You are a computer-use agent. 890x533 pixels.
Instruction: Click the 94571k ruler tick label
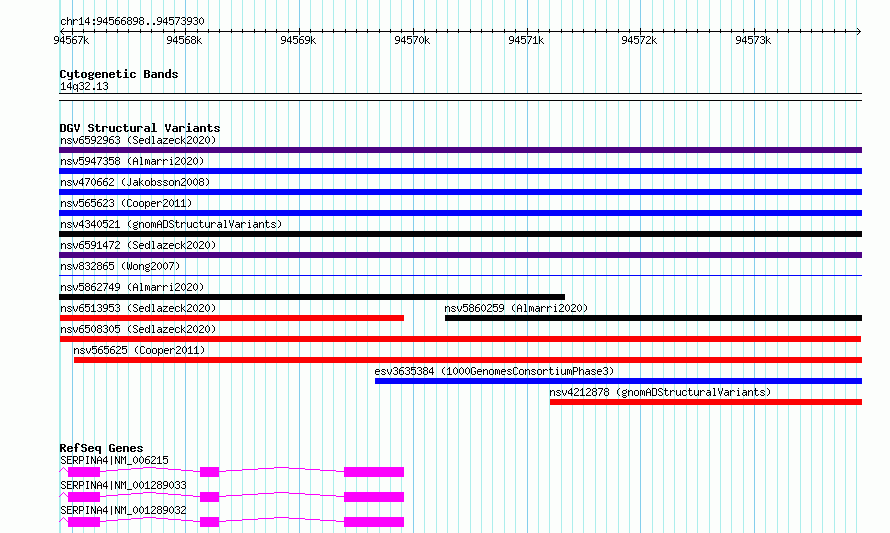(x=526, y=40)
